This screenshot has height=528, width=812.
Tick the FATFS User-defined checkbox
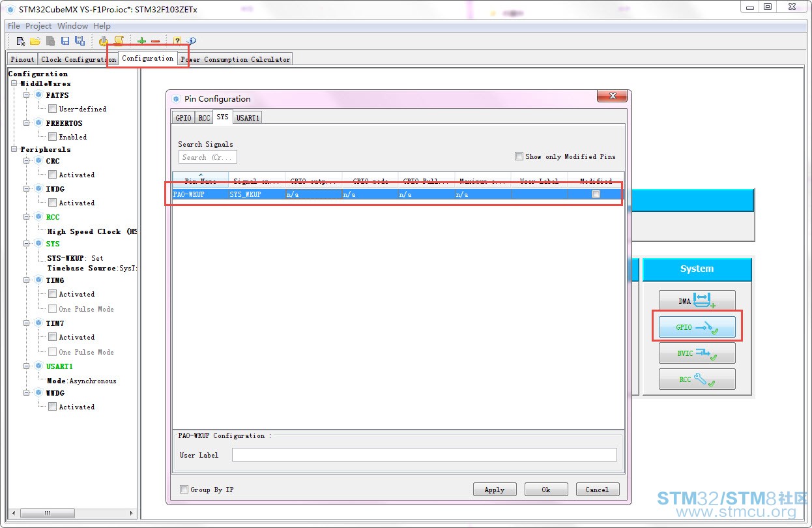(x=52, y=109)
